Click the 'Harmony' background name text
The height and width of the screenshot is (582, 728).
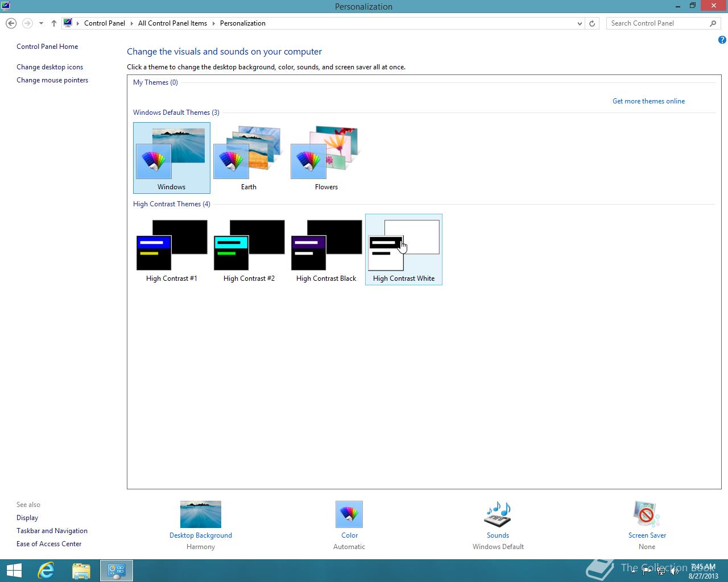[x=201, y=547]
